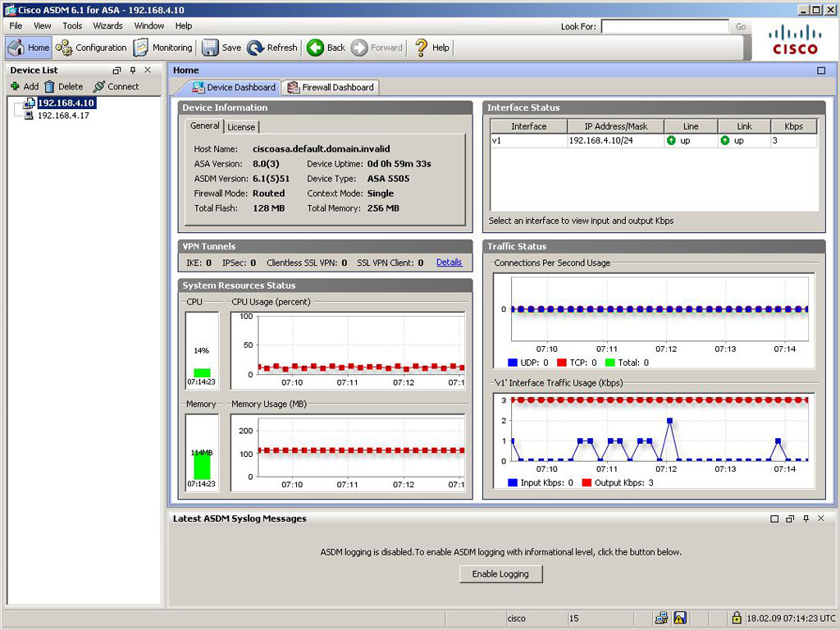
Task: Open VPN Tunnels Details link
Action: pyautogui.click(x=449, y=262)
